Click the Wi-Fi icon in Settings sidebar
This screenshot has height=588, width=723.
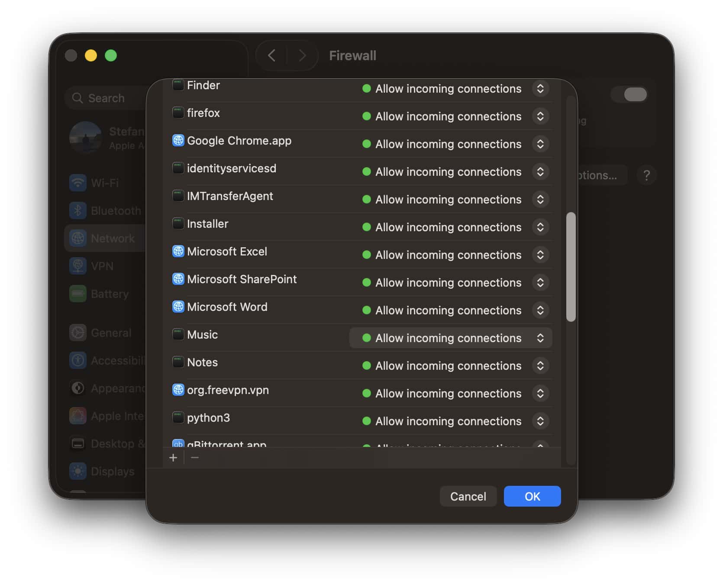78,183
